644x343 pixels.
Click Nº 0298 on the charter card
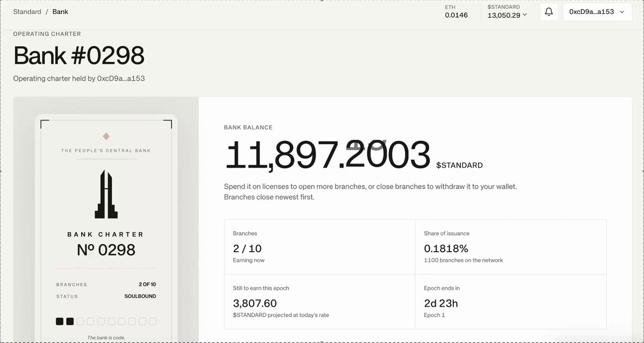106,250
